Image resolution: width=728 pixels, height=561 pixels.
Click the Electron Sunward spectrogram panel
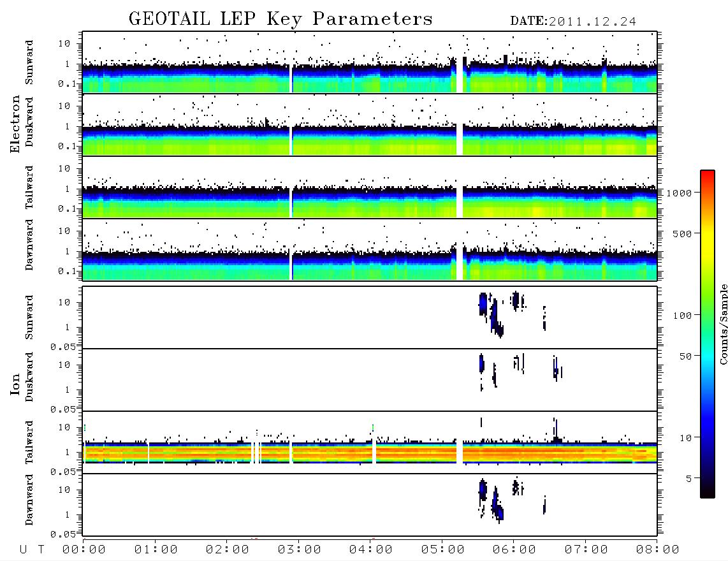coord(370,62)
